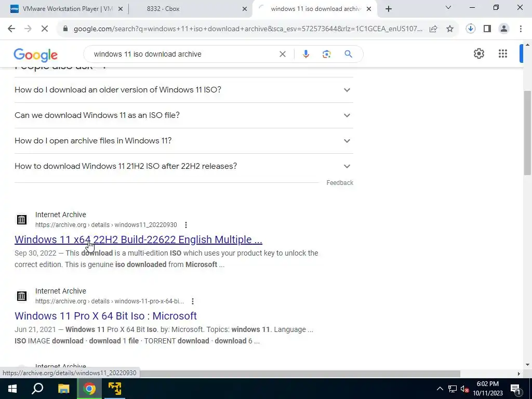Start voice search with microphone icon
Screen dimensions: 532x399
coord(305,54)
